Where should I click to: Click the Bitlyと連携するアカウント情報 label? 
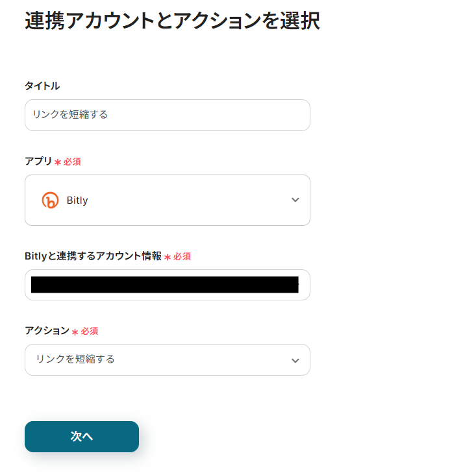coord(93,256)
